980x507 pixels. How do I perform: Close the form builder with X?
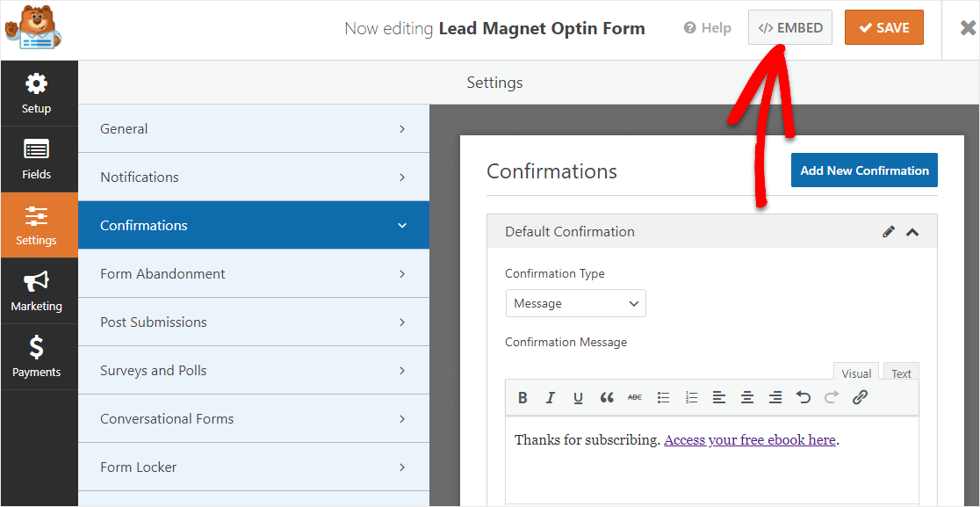[968, 28]
